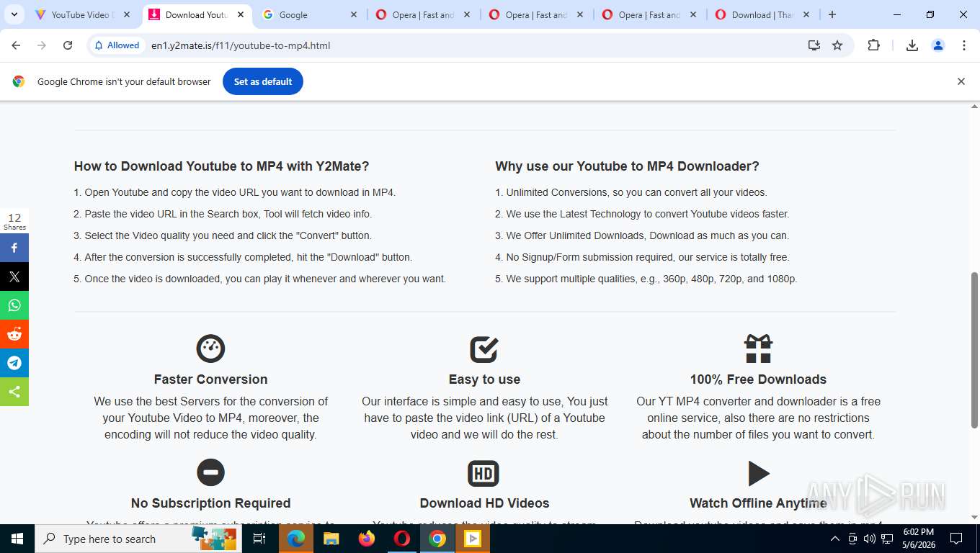Click install app icon in address bar

pyautogui.click(x=814, y=45)
